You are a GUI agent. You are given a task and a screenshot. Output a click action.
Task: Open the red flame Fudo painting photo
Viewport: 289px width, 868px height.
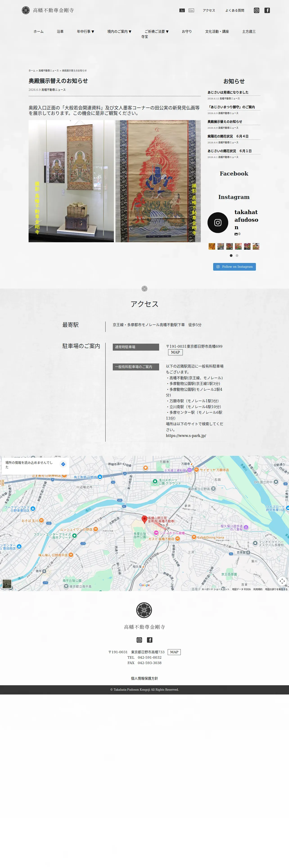click(x=158, y=181)
